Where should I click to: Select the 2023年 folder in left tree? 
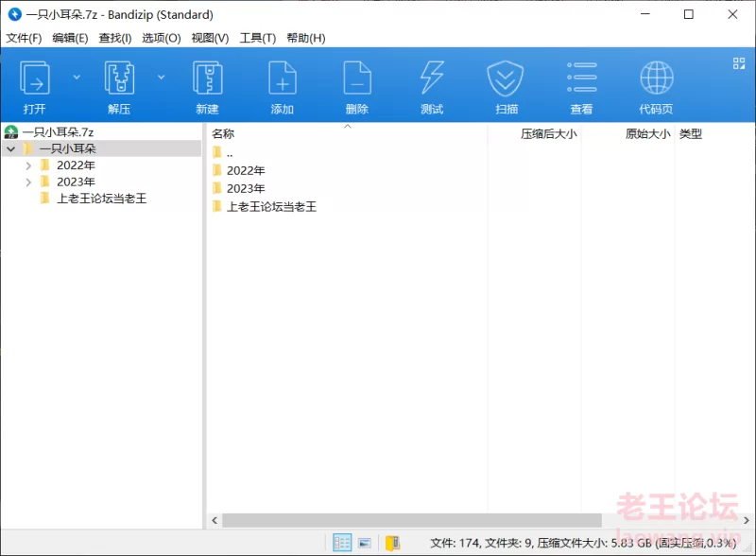[76, 182]
